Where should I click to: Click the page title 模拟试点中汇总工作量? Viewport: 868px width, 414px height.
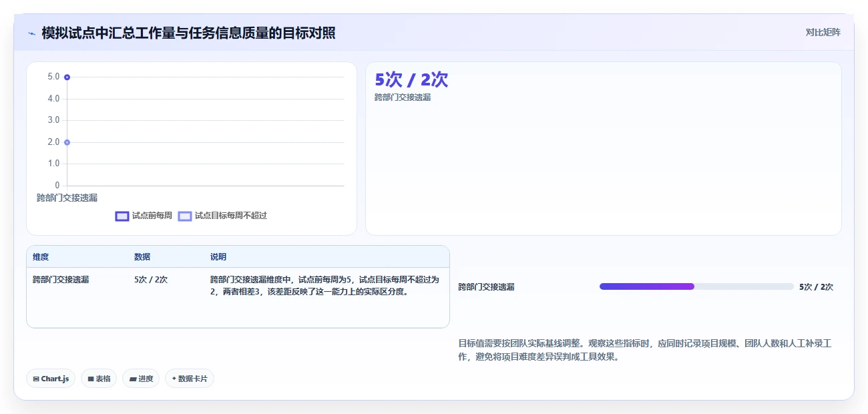188,33
